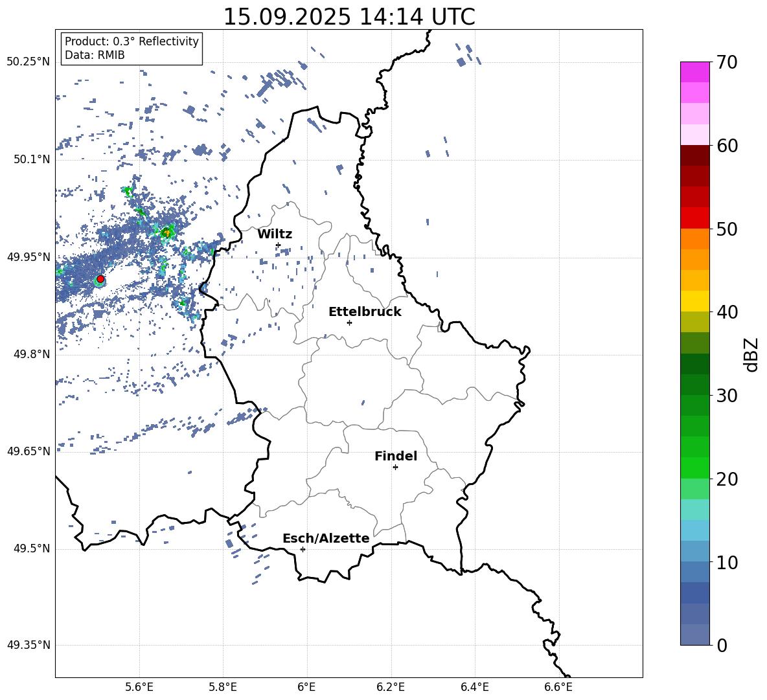Click the 6°E longitude label
This screenshot has width=767, height=700.
(306, 687)
